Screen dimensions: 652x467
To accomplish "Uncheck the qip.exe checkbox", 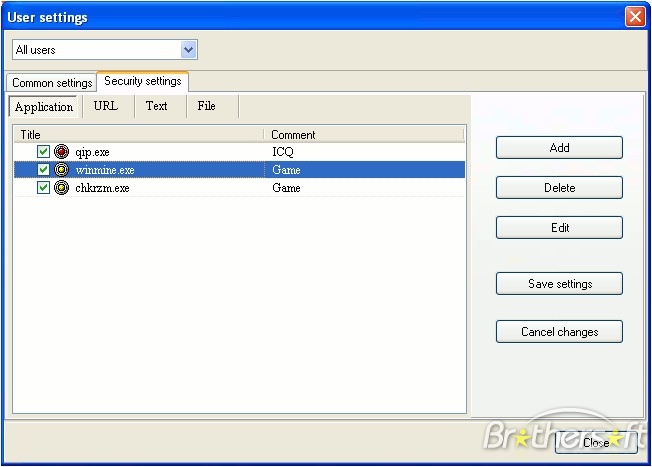I will tap(43, 152).
